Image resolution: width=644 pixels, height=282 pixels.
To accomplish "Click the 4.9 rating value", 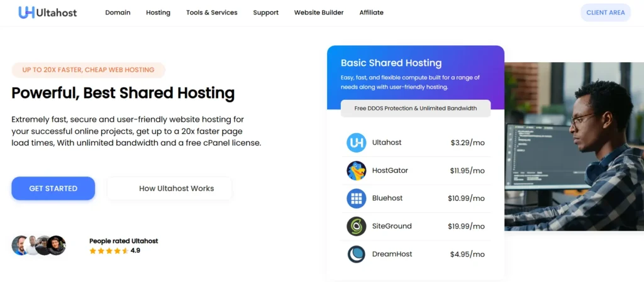I will point(136,251).
